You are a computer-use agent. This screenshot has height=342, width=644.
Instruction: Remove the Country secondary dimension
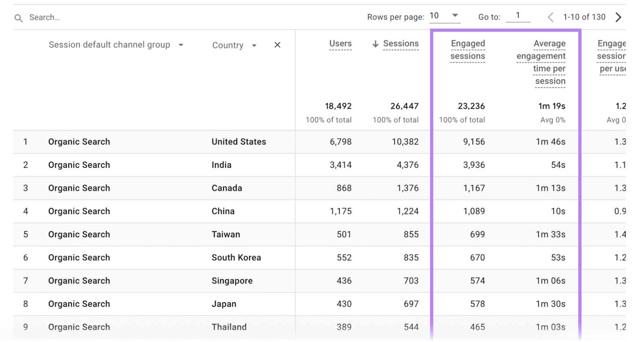pos(277,45)
